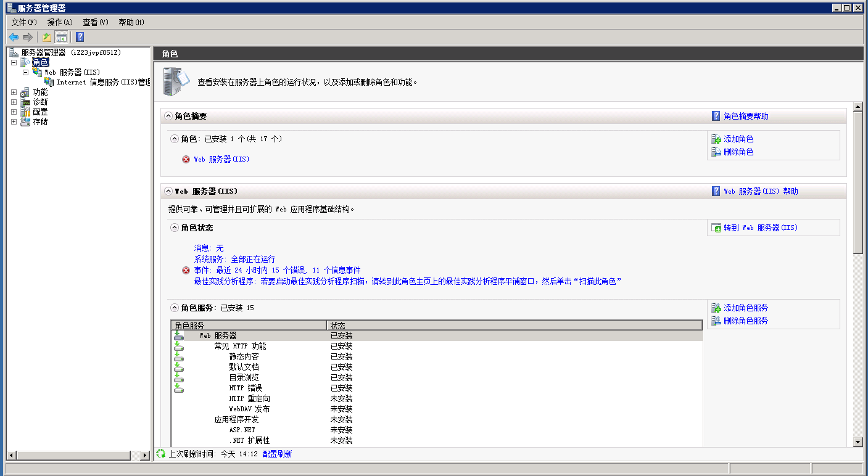
Task: Click the red error icon beside Web 服务器(IIS)
Action: click(x=186, y=159)
